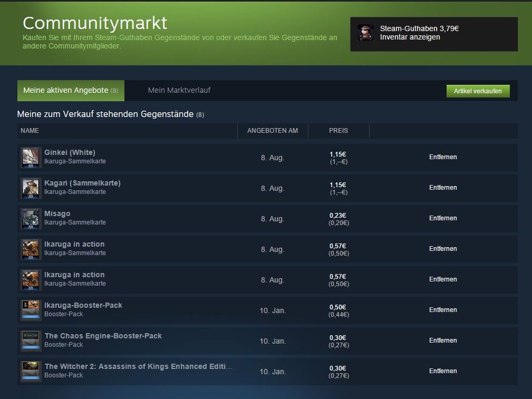Select the Meine aktiven Angebote tab

coord(70,91)
